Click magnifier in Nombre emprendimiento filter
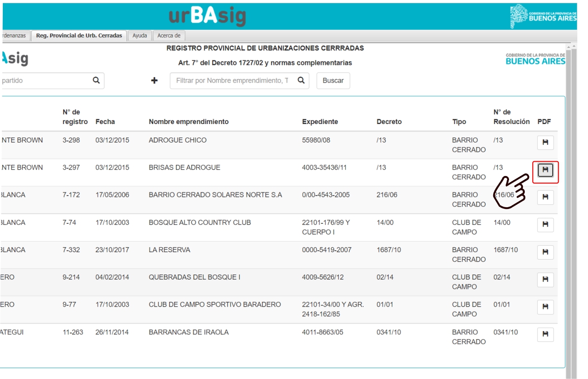This screenshot has width=588, height=379. tap(301, 80)
